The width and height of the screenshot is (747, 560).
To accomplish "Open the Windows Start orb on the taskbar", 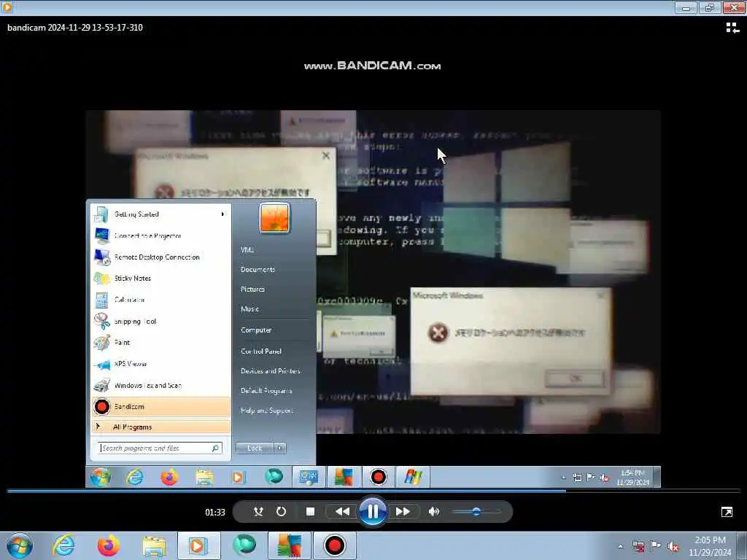I will click(20, 545).
